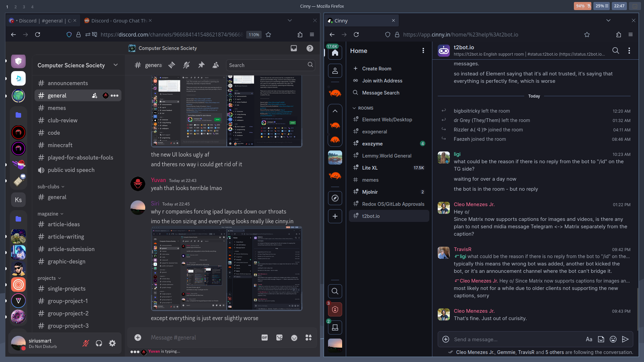The image size is (644, 362).
Task: Toggle deafen with the headphones icon
Action: coord(99,343)
